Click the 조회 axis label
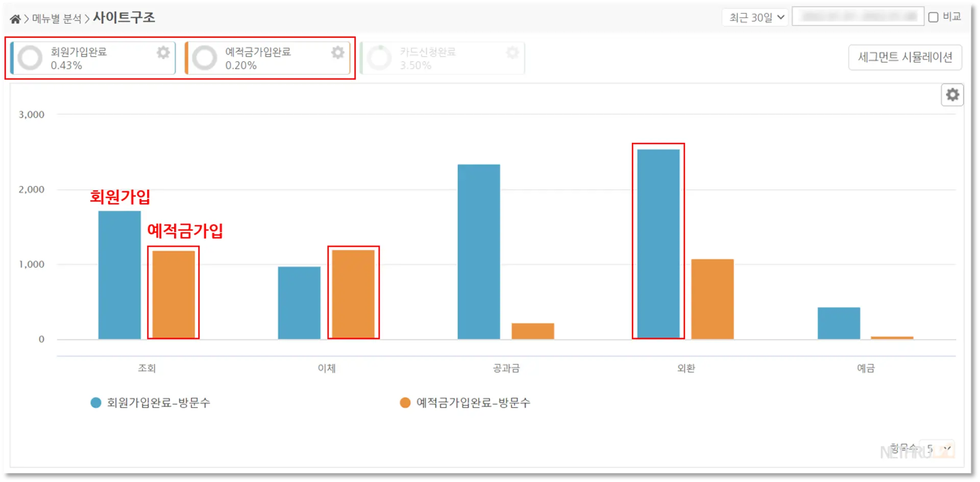Screen dimensions: 980x482 pos(146,368)
